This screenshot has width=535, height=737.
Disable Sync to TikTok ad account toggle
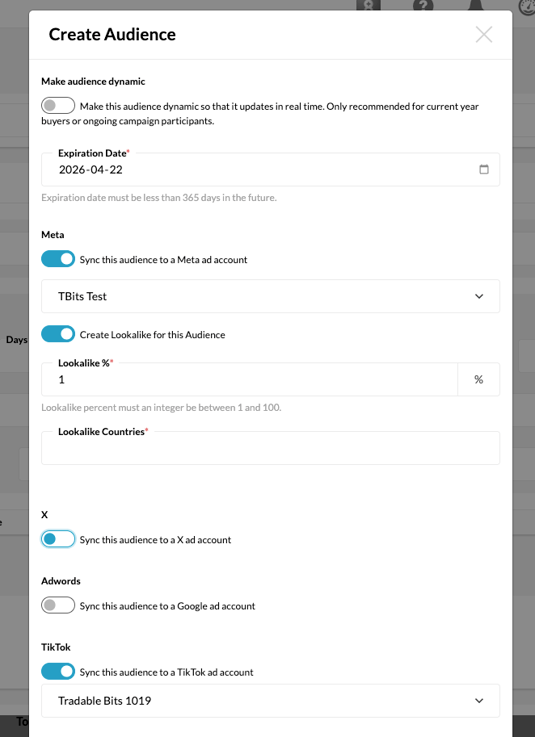tap(58, 672)
